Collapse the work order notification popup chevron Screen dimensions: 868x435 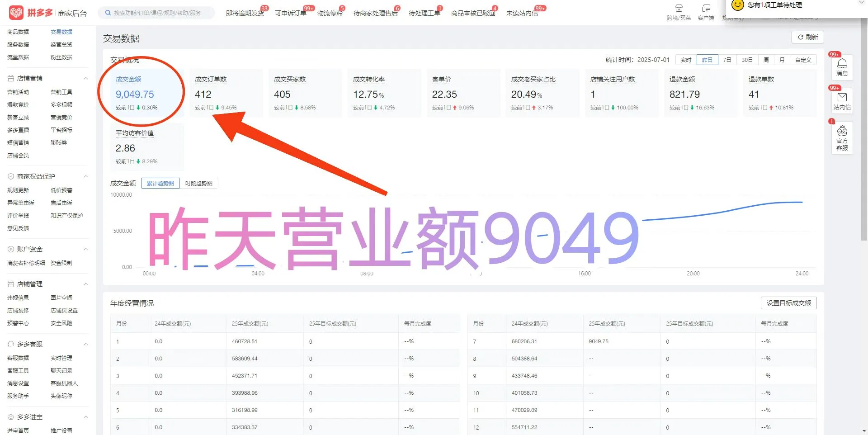(861, 3)
